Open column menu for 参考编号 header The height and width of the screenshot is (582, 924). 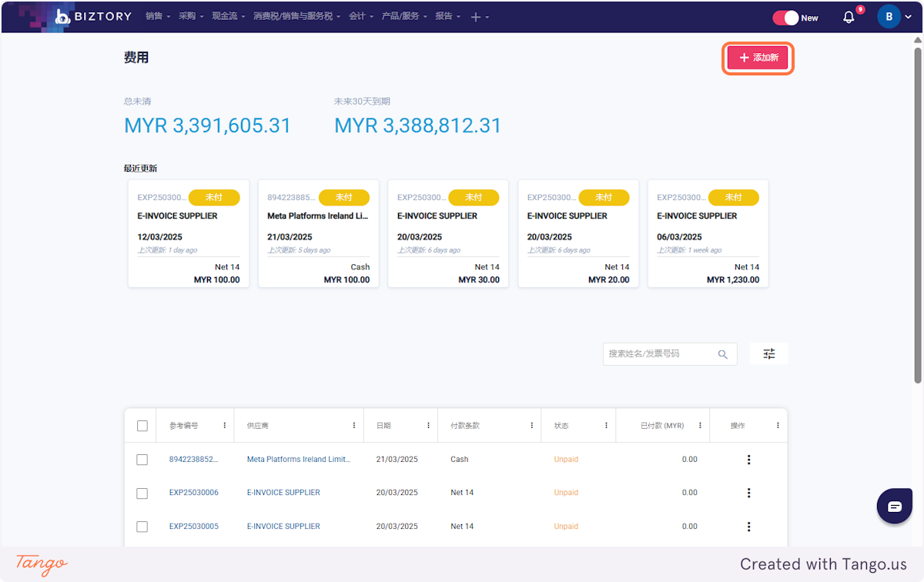[225, 426]
